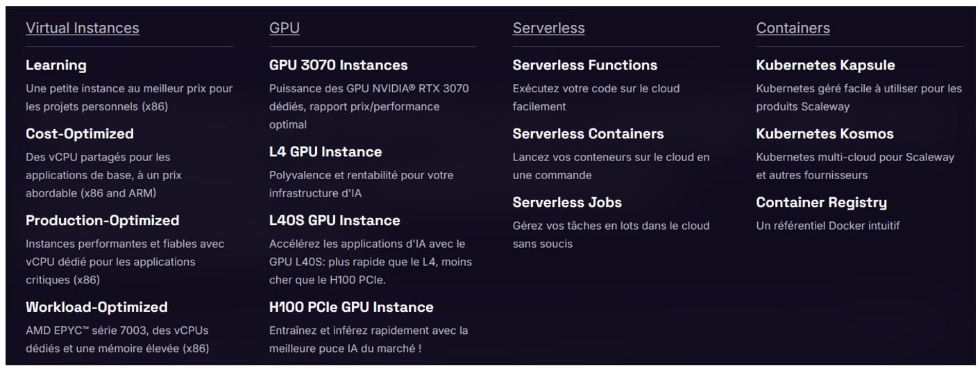This screenshot has width=980, height=375.
Task: Go to Production-Optimized instances
Action: pos(102,221)
